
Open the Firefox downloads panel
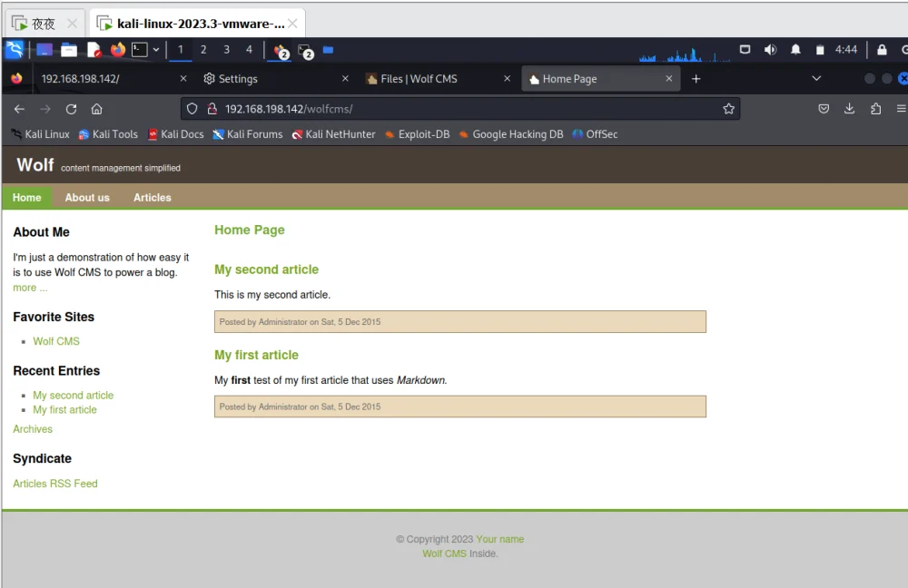pyautogui.click(x=850, y=109)
